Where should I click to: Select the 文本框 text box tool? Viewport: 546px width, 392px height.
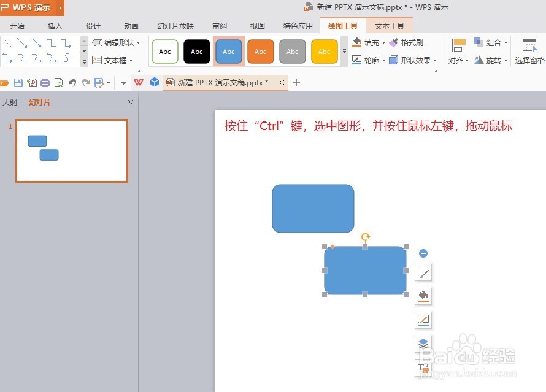(x=114, y=60)
